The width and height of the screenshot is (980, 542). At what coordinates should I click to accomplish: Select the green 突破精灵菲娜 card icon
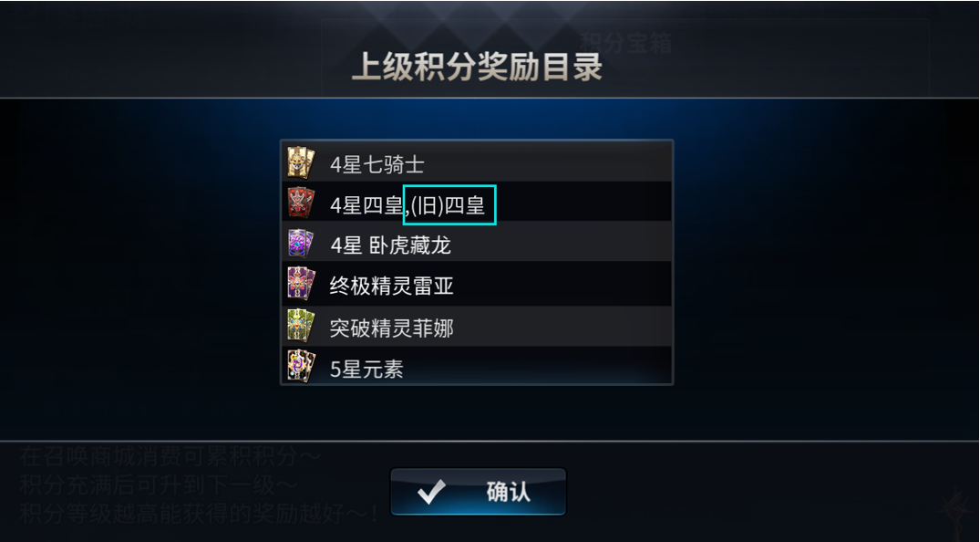pyautogui.click(x=301, y=326)
